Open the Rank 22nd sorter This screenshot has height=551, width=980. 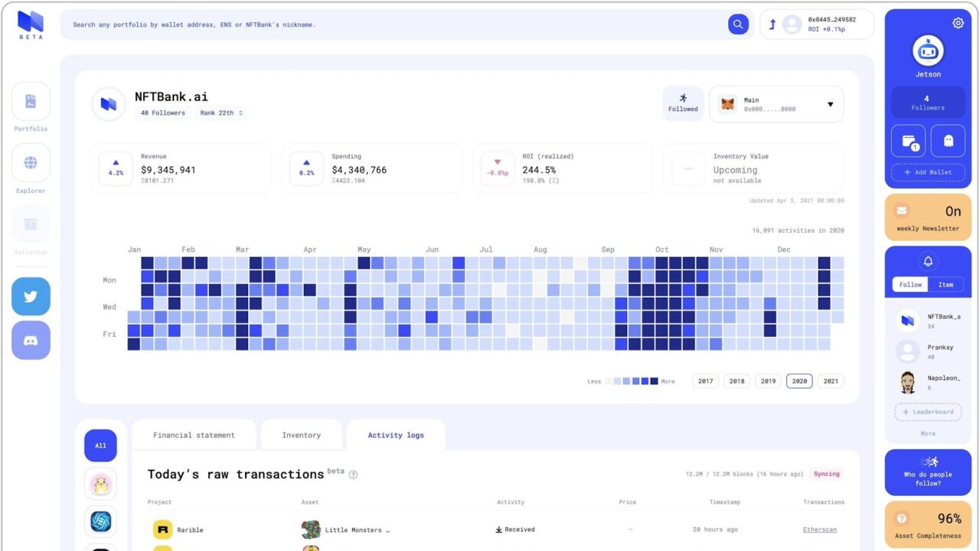pos(221,113)
